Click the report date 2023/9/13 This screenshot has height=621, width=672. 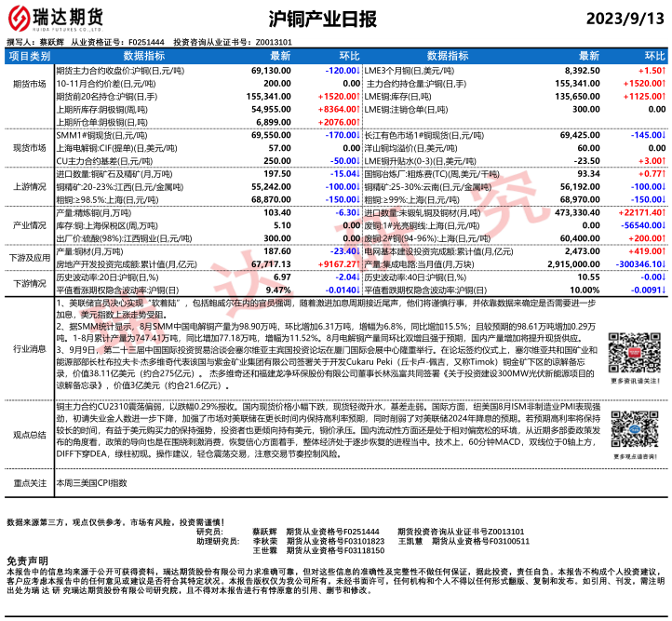point(625,19)
